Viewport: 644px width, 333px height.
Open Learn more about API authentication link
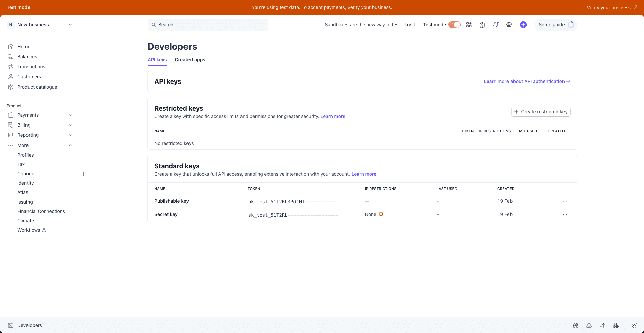[527, 81]
